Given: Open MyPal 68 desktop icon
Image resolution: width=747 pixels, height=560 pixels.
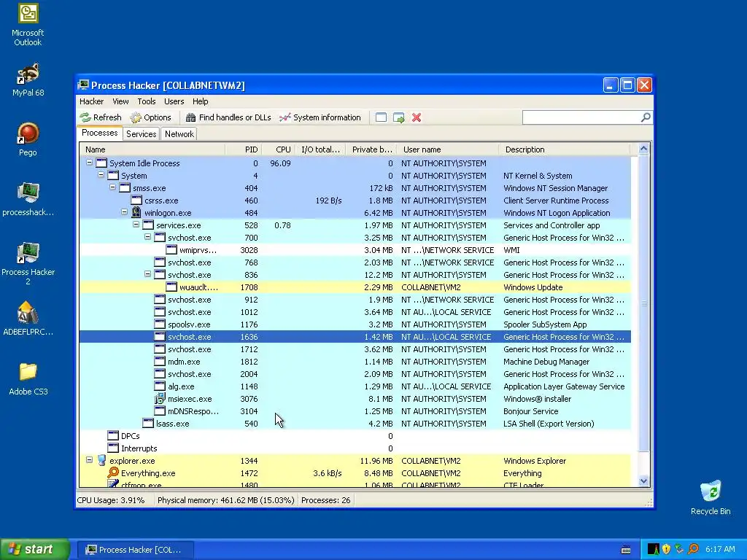Looking at the screenshot, I should tap(28, 80).
